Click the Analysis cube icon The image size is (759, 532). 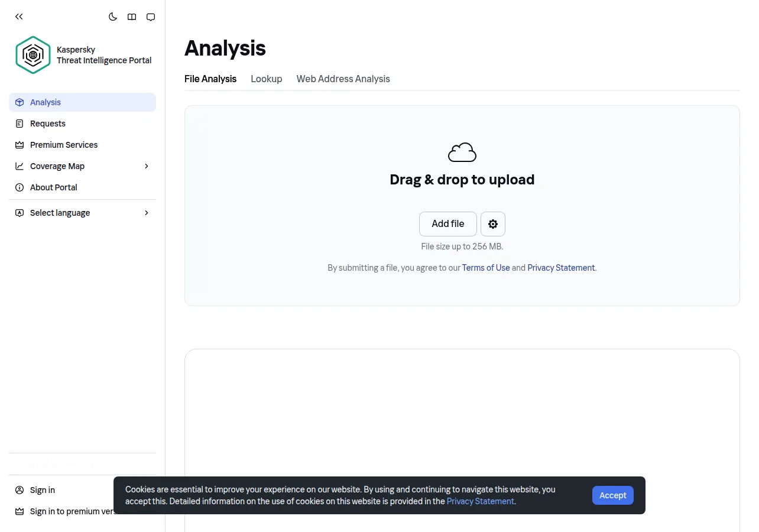click(x=20, y=102)
